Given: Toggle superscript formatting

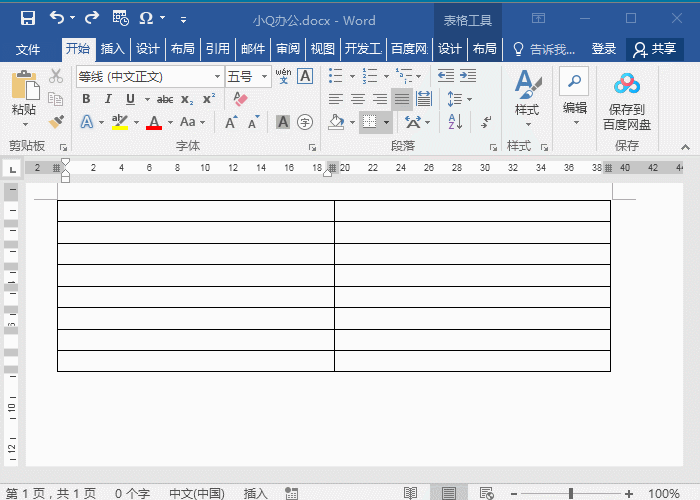Looking at the screenshot, I should point(209,99).
